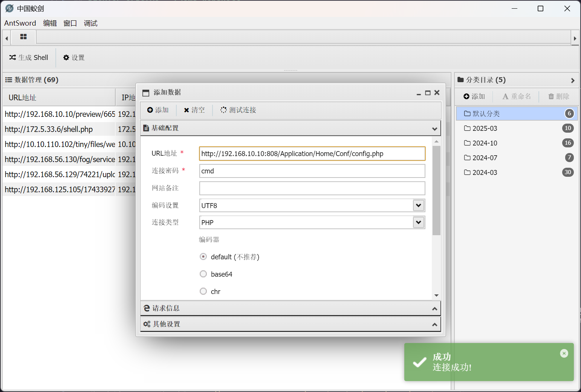
Task: Click the 生成 Shell shuffle icon
Action: (13, 58)
